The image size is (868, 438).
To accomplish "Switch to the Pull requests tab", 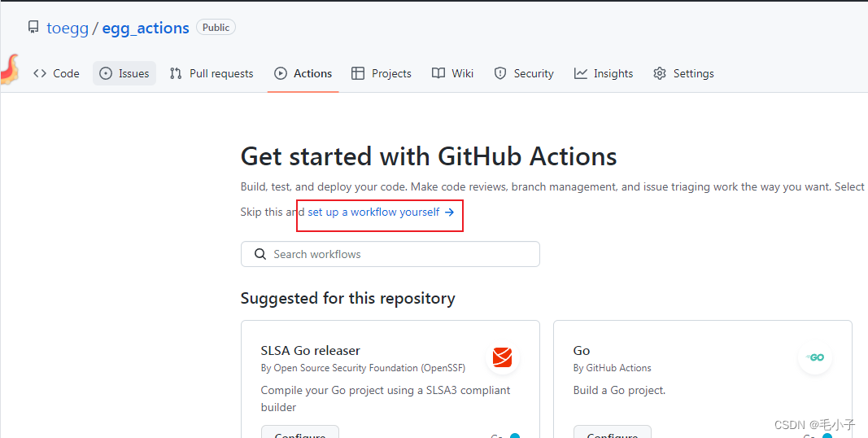I will [212, 73].
